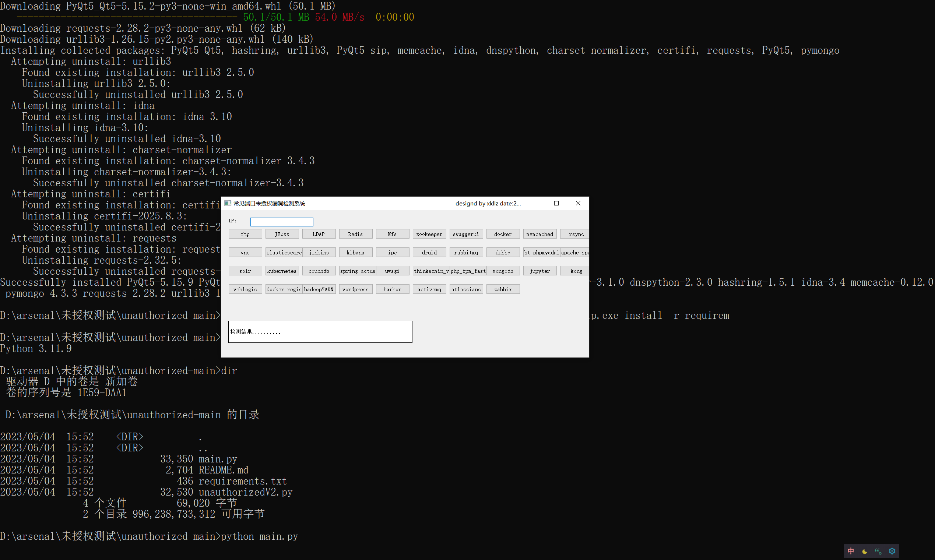Click the kibana button

click(x=355, y=253)
